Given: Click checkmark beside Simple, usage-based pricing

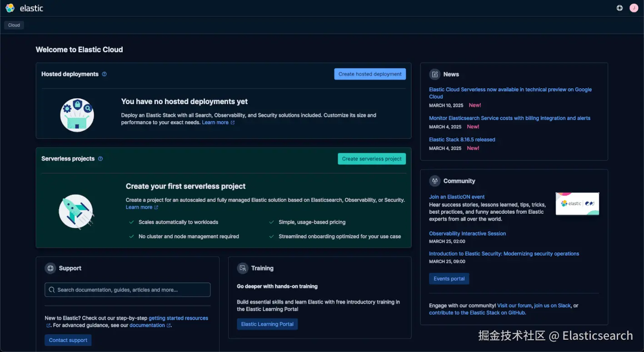Looking at the screenshot, I should [271, 222].
